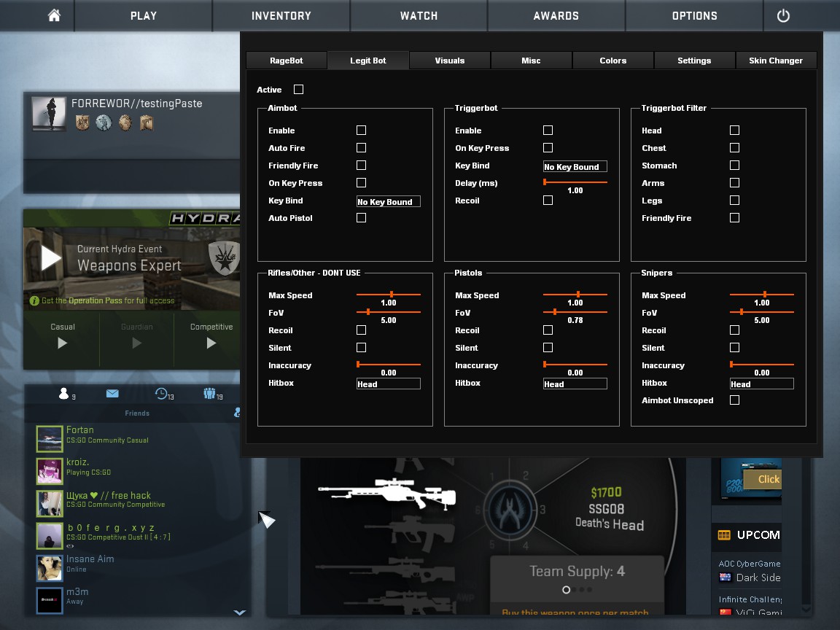Screen dimensions: 840x630
Task: Switch to the Visuals tab
Action: [450, 61]
